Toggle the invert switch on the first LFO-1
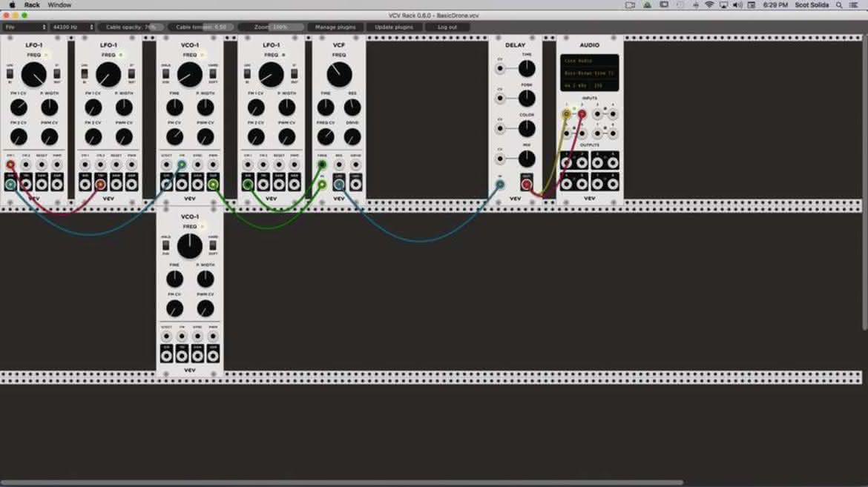The width and height of the screenshot is (868, 487). pyautogui.click(x=57, y=73)
